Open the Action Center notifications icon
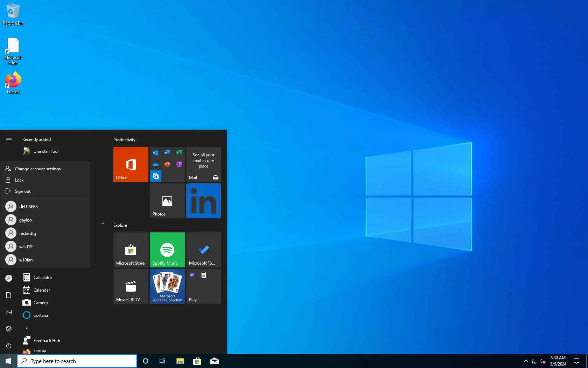This screenshot has height=368, width=588. (576, 361)
